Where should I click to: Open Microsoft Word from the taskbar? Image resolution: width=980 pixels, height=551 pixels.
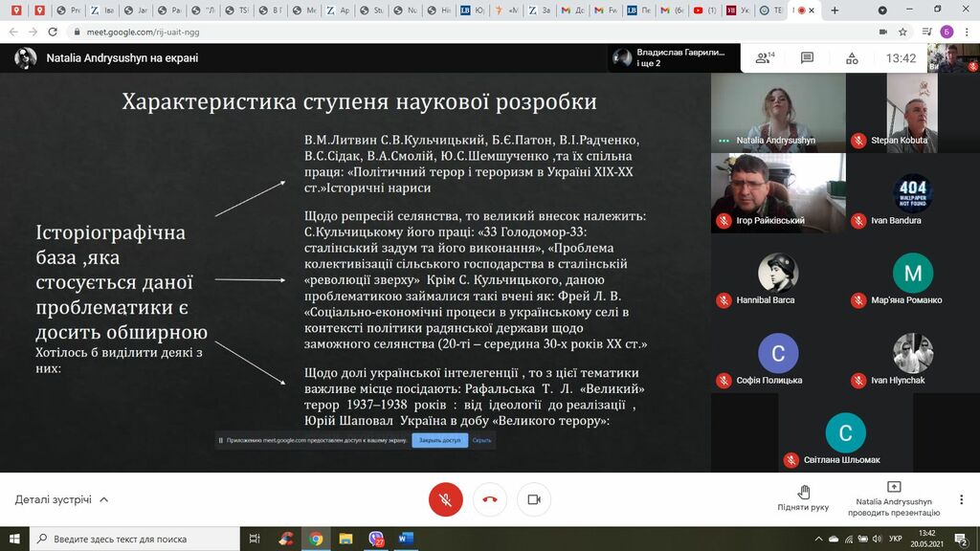coord(405,539)
